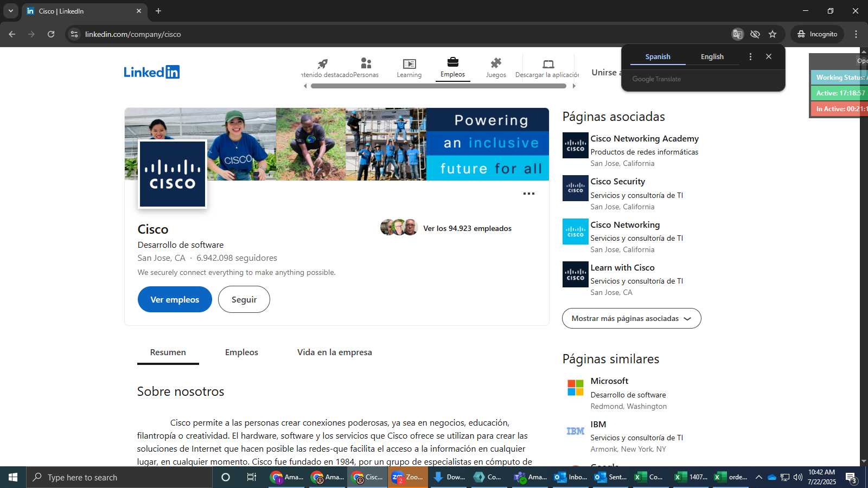868x488 pixels.
Task: Close the Google Translate popup
Action: pos(769,56)
